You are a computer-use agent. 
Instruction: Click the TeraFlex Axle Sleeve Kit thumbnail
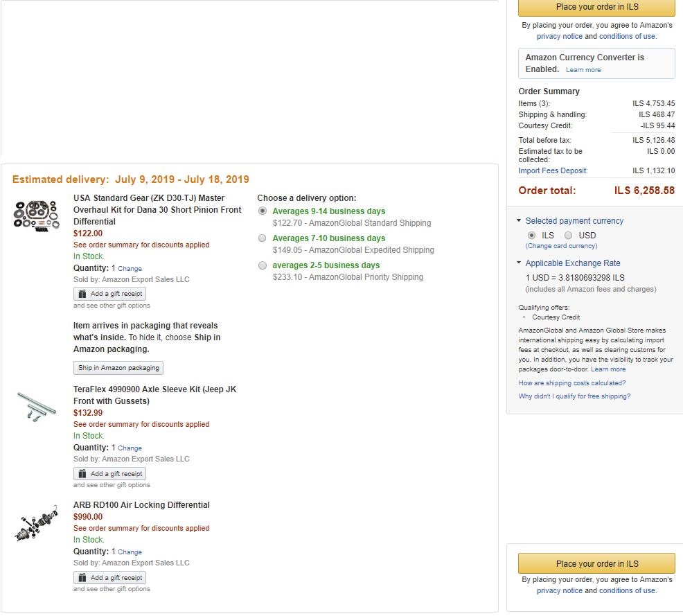click(36, 405)
